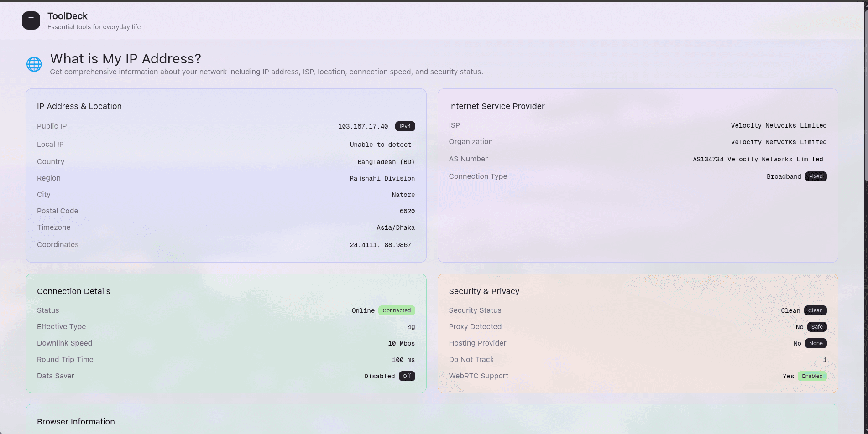
Task: Select the AS134734 AS Number value
Action: (758, 159)
